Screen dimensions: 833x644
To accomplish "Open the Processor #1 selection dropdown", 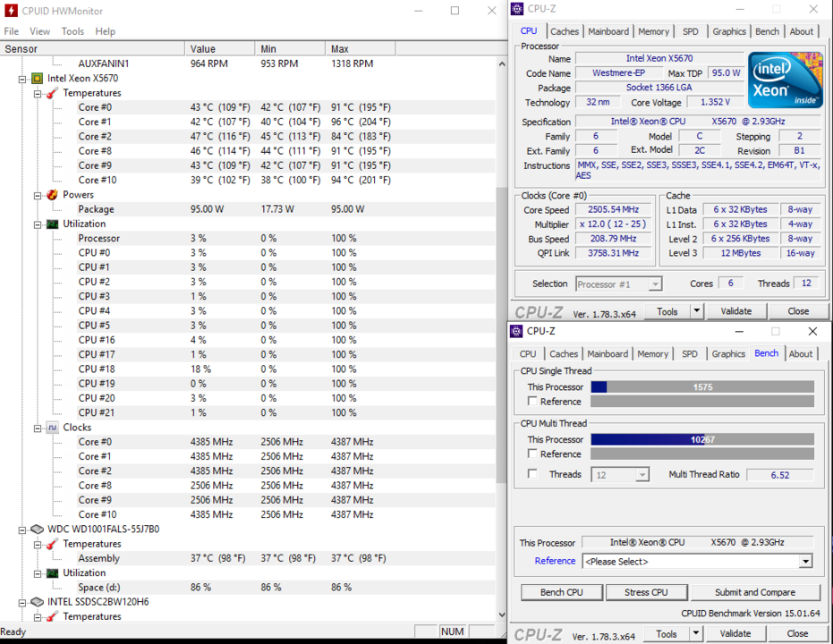I will point(655,284).
